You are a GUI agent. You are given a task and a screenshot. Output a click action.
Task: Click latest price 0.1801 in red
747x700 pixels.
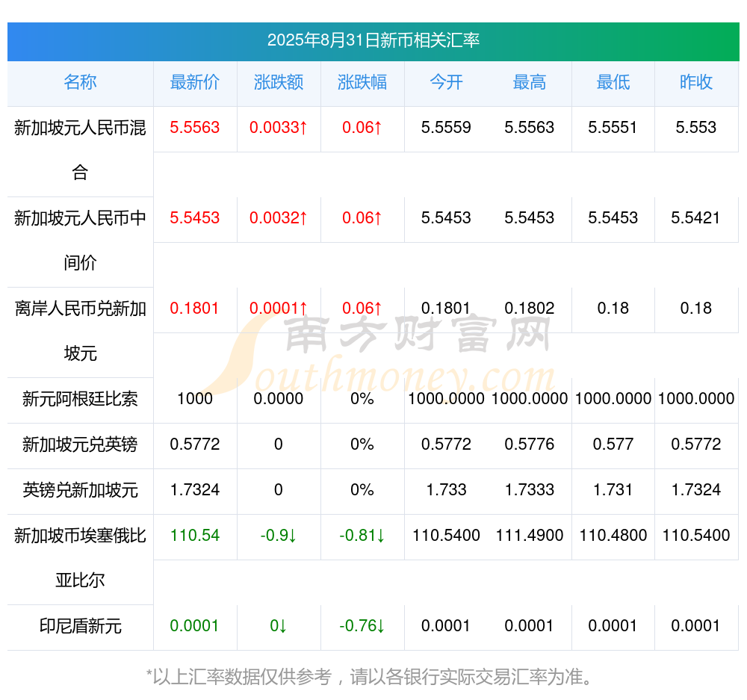tap(194, 309)
